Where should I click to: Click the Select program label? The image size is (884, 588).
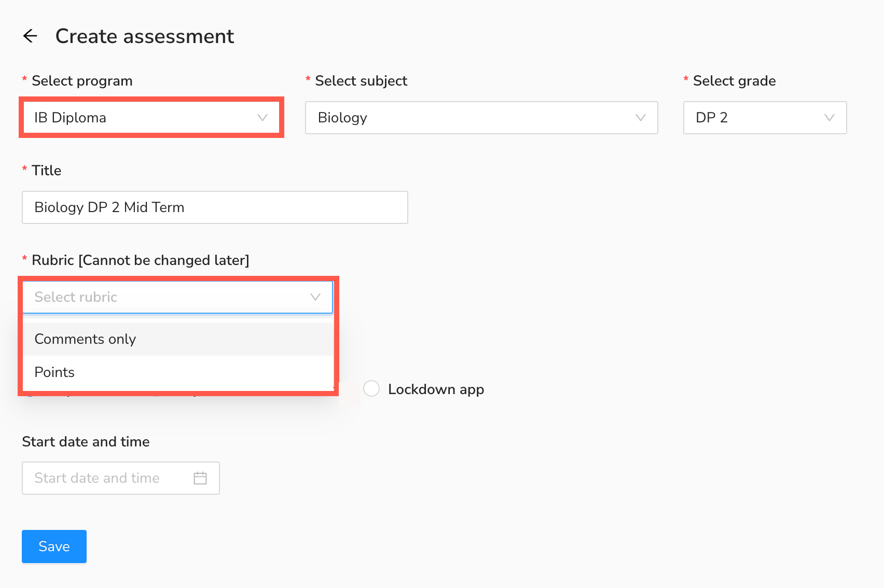[x=82, y=81]
